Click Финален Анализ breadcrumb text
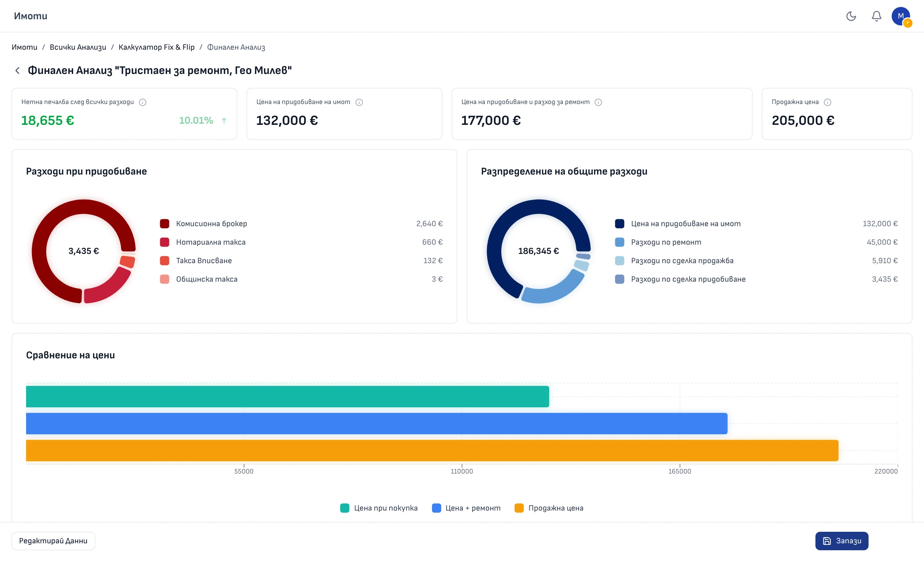The height and width of the screenshot is (578, 924). (x=236, y=47)
